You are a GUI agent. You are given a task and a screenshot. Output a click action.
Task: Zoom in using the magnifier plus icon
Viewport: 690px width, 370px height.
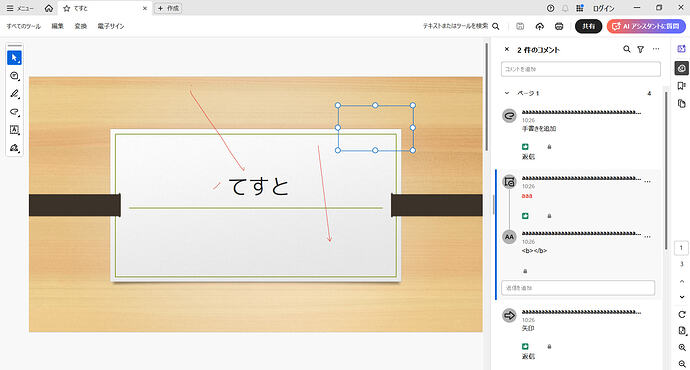(682, 348)
